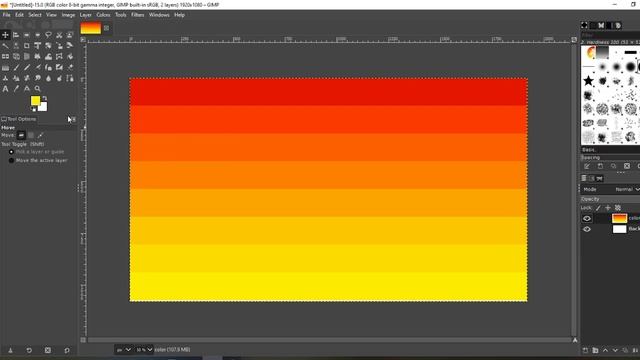This screenshot has height=360, width=640.
Task: Select the star brush thumbnail
Action: [x=588, y=80]
